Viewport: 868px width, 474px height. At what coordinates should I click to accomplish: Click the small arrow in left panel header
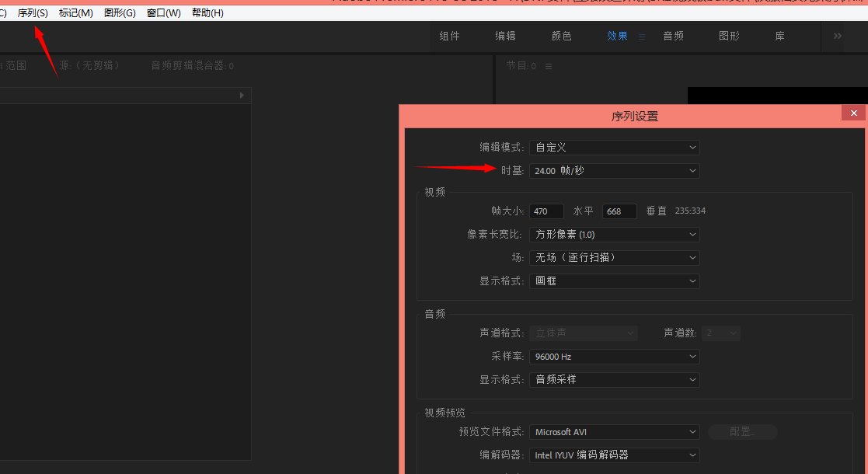(242, 96)
